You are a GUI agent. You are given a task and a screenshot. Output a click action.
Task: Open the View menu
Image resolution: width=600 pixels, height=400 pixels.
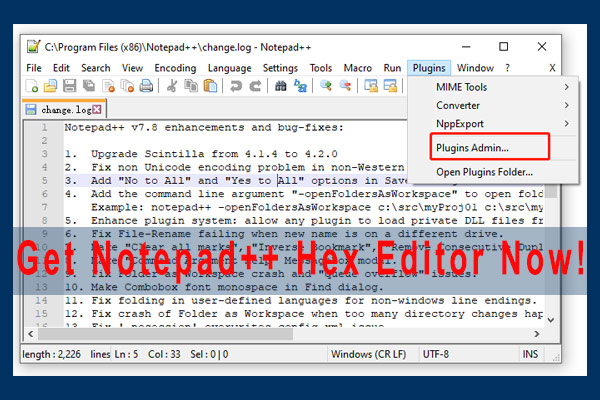132,68
